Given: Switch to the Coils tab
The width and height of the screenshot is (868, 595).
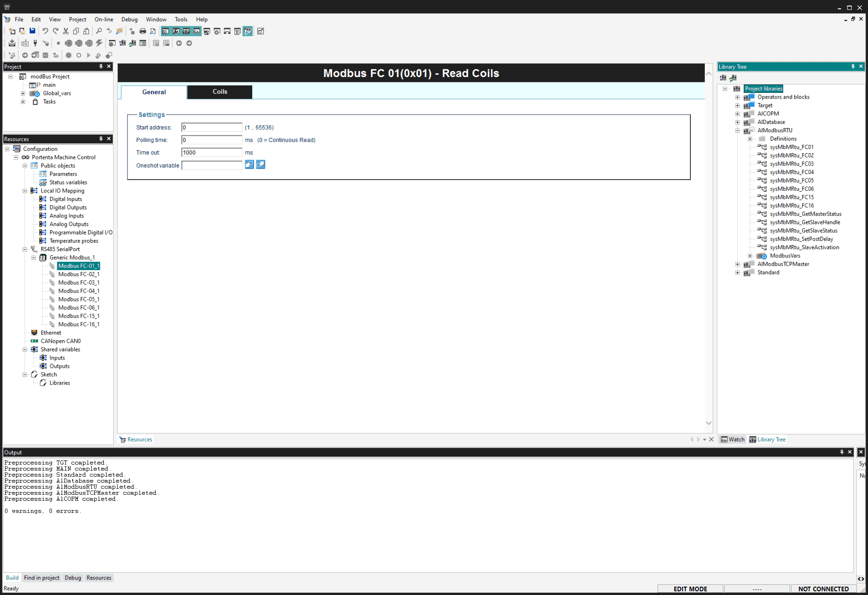Looking at the screenshot, I should tap(219, 92).
